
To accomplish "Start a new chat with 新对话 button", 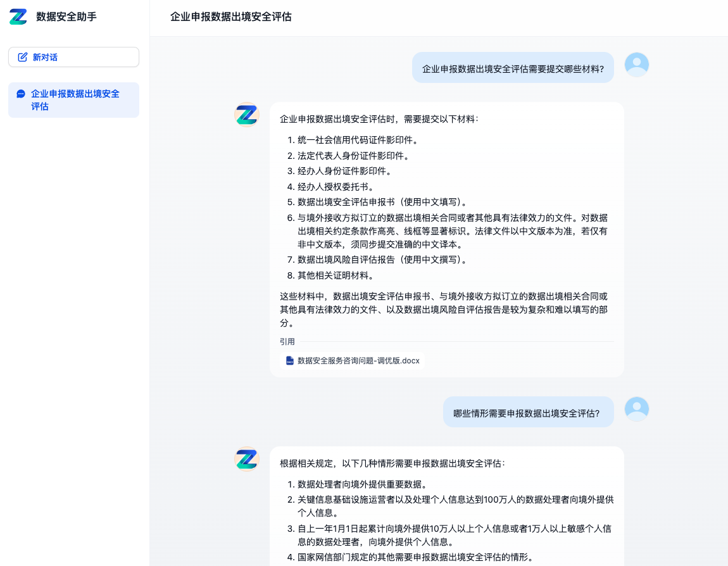I will coord(74,57).
